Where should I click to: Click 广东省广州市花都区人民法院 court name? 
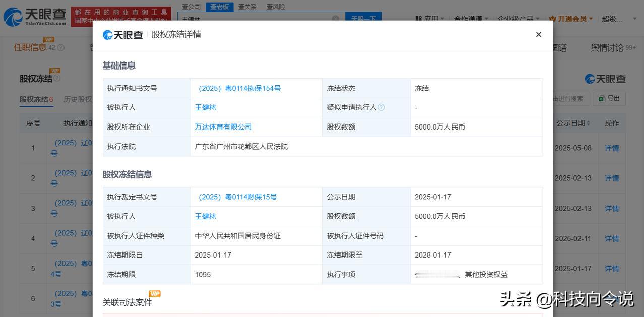[241, 147]
